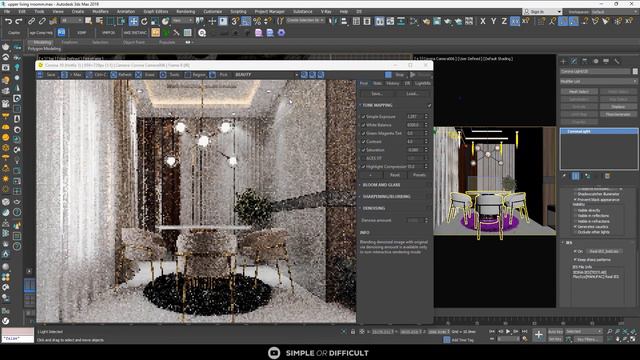Toggle Visible directly checkbox
This screenshot has height=360, width=640.
576,210
